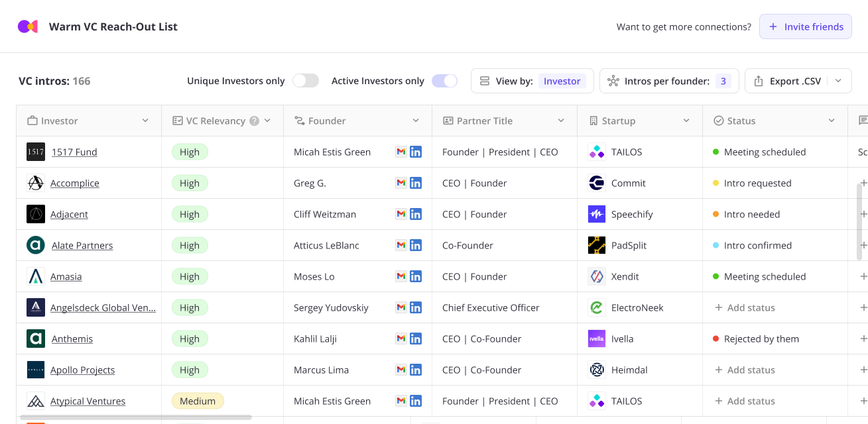Open the Founder column dropdown chevron
Viewport: 868px width, 424px height.
point(416,121)
